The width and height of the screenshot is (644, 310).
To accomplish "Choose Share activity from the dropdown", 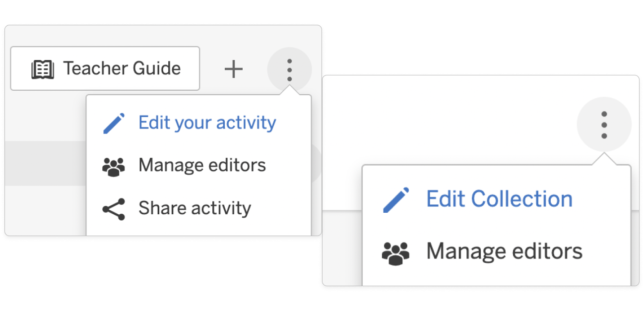I will point(194,207).
